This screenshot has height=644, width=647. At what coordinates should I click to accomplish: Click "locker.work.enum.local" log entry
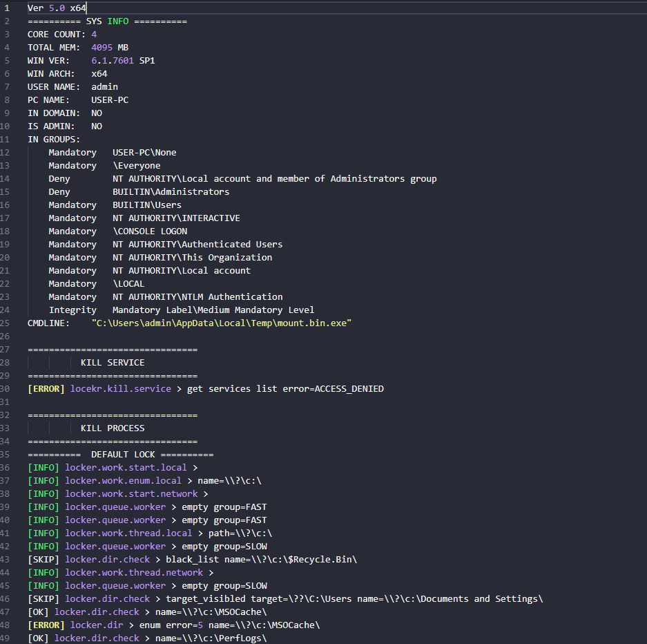tap(123, 481)
